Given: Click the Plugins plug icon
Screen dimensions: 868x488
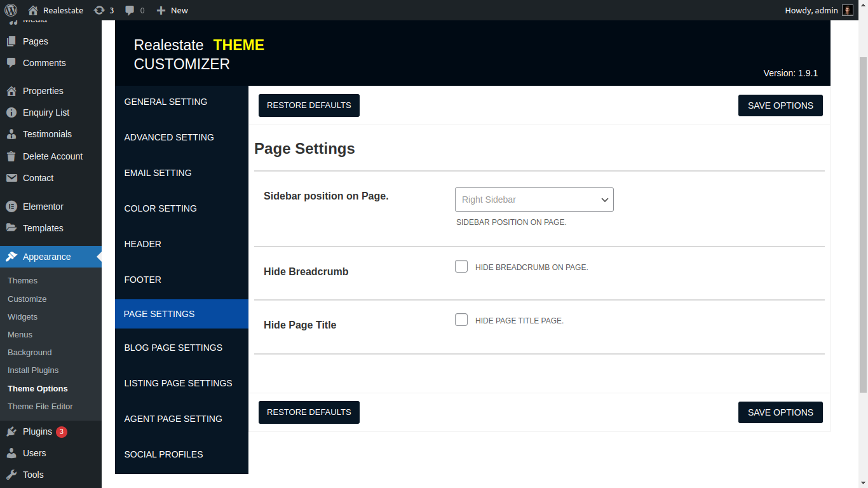Looking at the screenshot, I should 11,431.
